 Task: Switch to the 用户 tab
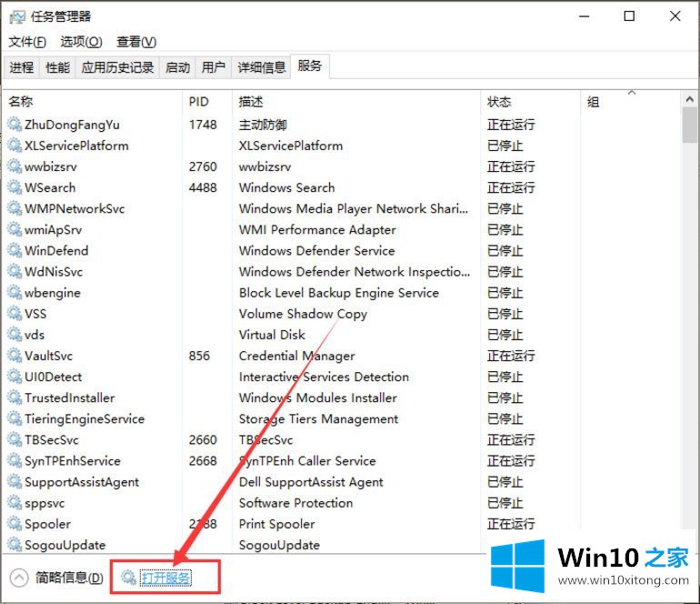(214, 67)
